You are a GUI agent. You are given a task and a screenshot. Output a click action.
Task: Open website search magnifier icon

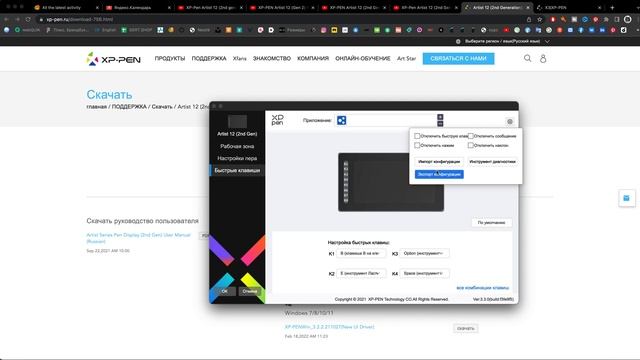[x=527, y=58]
